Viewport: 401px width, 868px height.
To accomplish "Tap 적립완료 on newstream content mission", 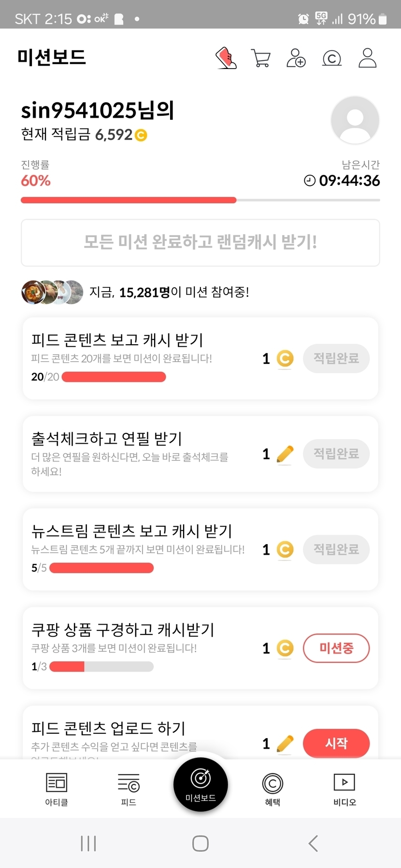I will click(x=336, y=549).
